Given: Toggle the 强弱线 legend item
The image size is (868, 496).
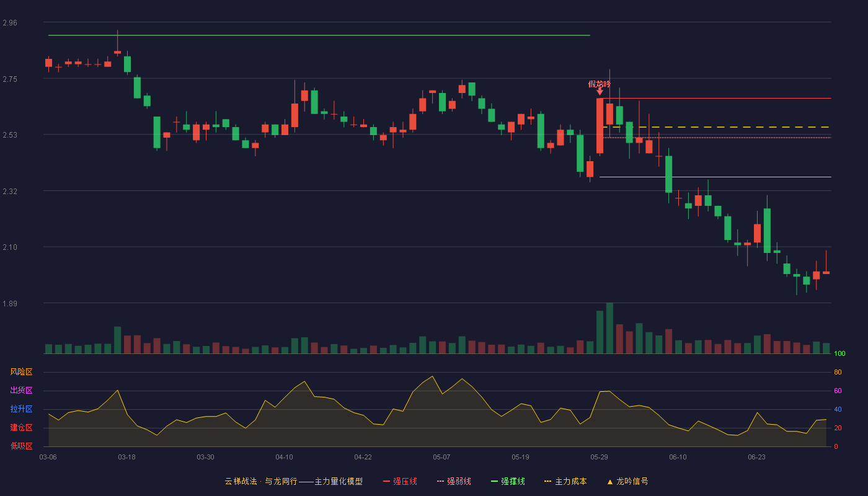Looking at the screenshot, I should click(x=454, y=481).
